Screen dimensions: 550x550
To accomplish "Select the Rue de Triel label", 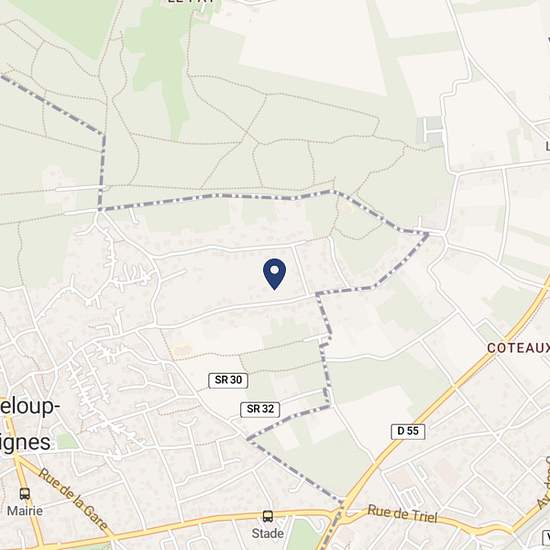I will click(x=403, y=515).
